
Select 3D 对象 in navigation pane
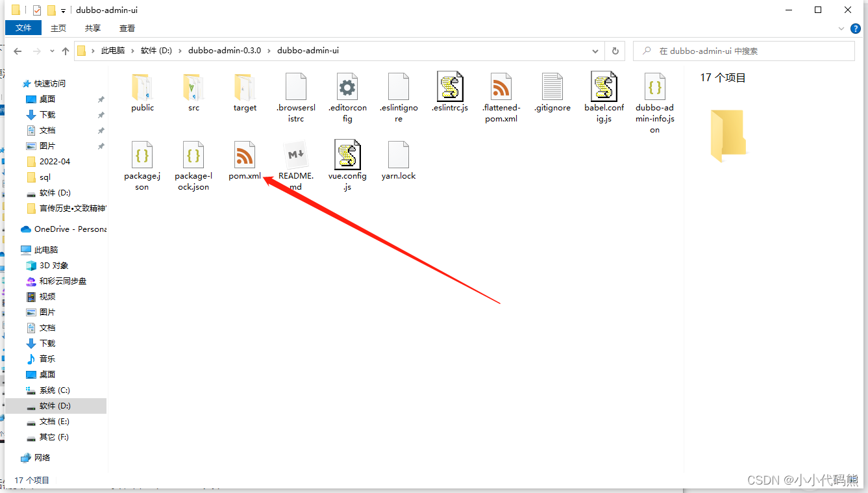click(x=54, y=265)
